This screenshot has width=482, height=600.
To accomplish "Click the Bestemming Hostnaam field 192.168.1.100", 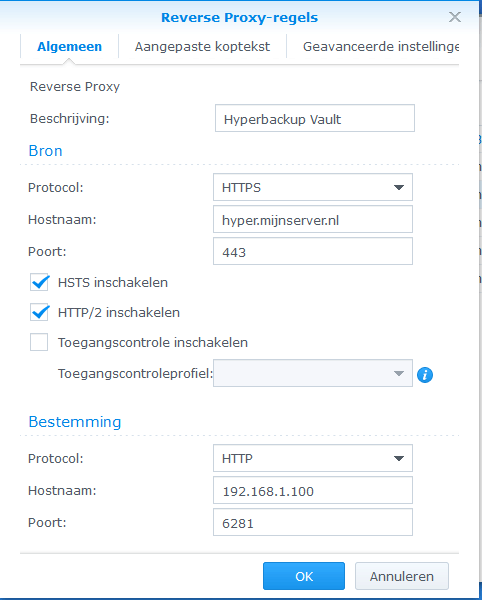I will click(313, 490).
